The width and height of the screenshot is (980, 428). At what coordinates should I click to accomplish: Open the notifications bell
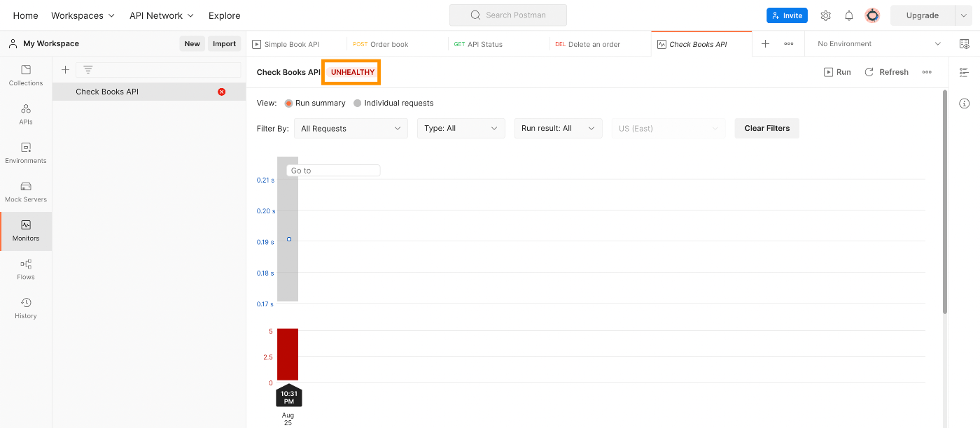pyautogui.click(x=848, y=15)
